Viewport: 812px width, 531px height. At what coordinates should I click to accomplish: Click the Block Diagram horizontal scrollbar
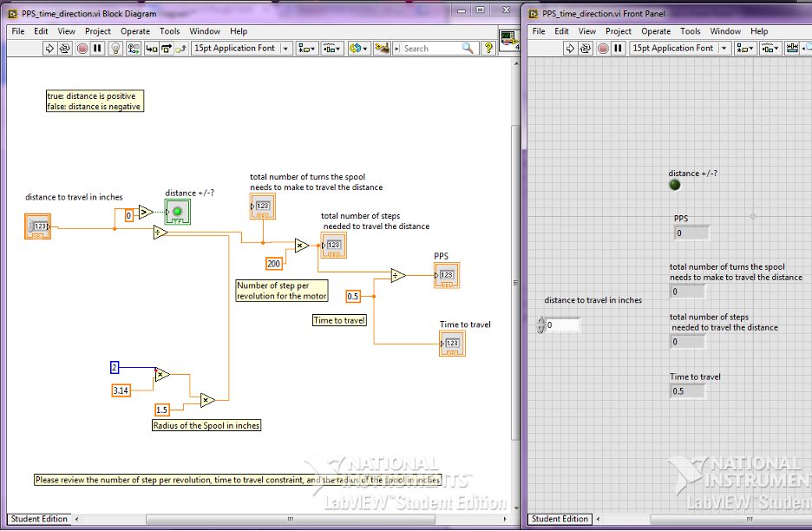coord(290,519)
